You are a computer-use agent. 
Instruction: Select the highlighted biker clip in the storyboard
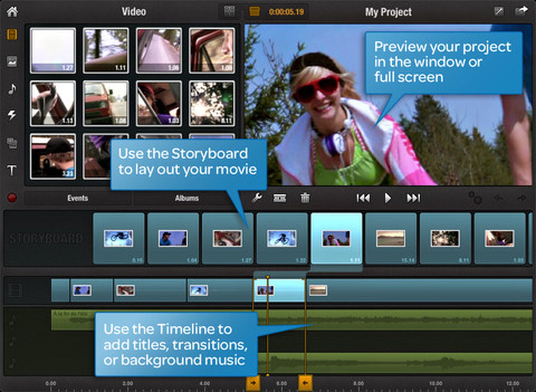336,239
